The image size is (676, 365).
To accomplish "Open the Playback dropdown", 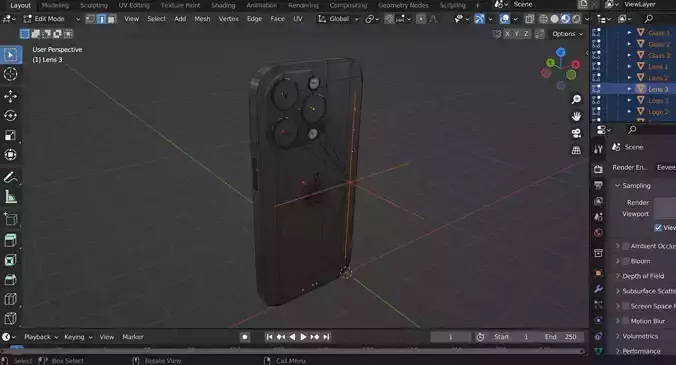I will pos(41,337).
